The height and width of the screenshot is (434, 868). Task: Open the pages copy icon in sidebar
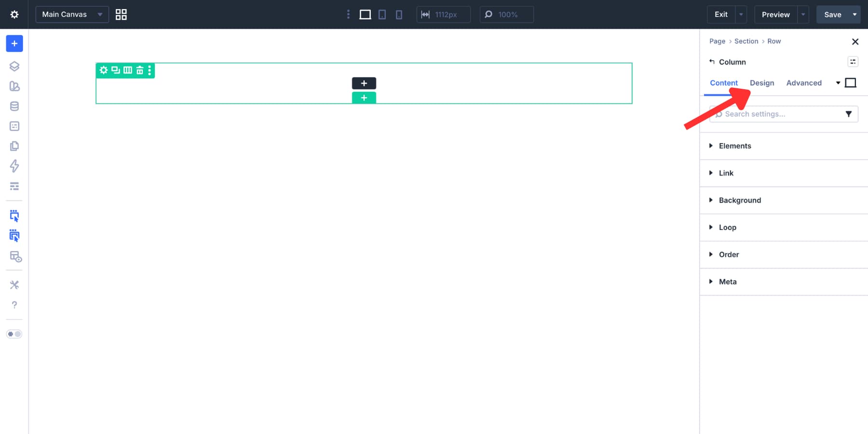14,146
